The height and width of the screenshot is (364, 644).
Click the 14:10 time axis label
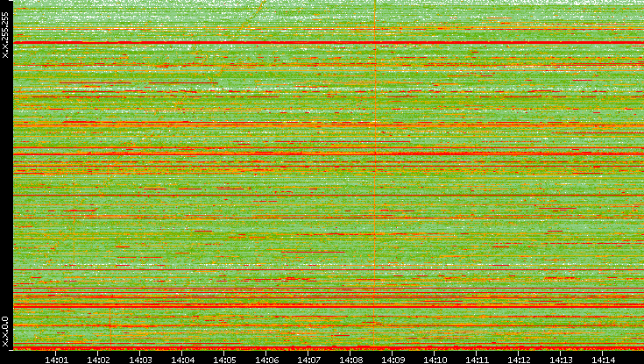pos(435,360)
